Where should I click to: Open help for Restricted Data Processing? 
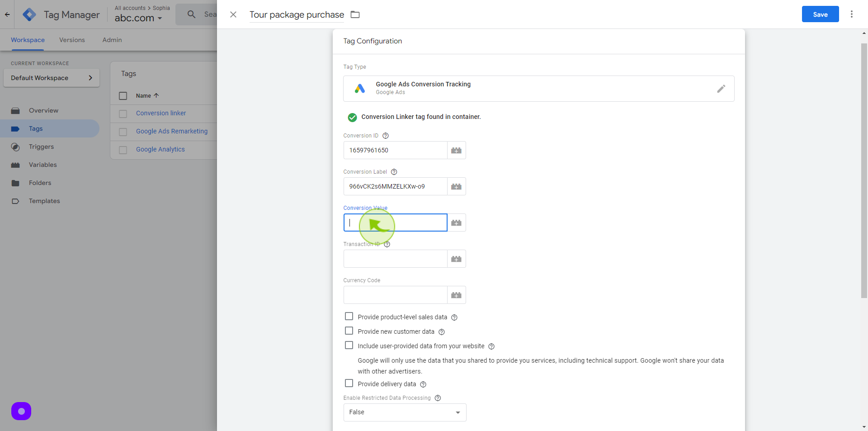438,398
